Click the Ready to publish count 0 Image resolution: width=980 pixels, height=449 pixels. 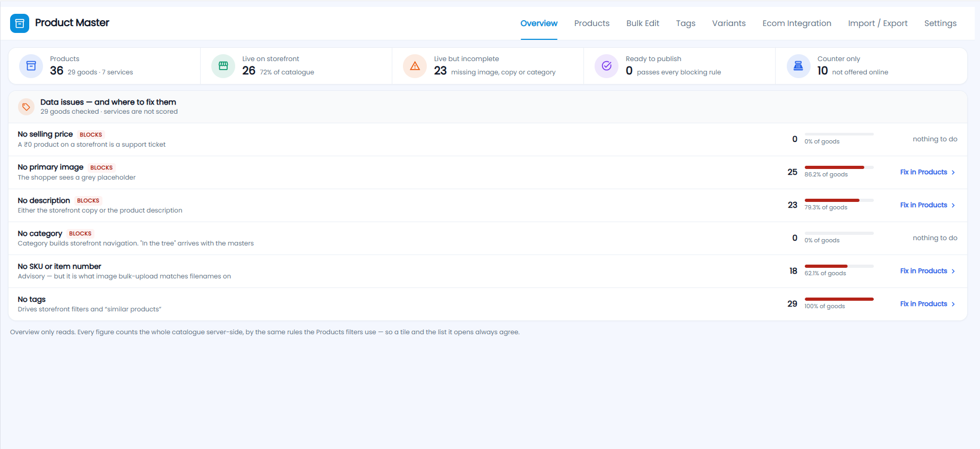[x=629, y=71]
